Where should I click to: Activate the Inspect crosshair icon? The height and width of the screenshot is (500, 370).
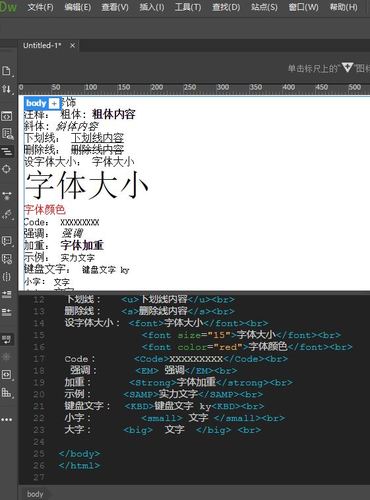click(6, 169)
